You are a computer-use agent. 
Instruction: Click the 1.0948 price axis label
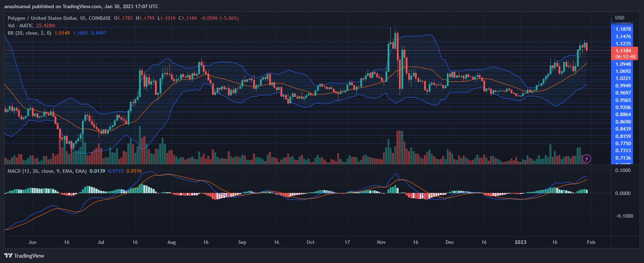(x=623, y=64)
